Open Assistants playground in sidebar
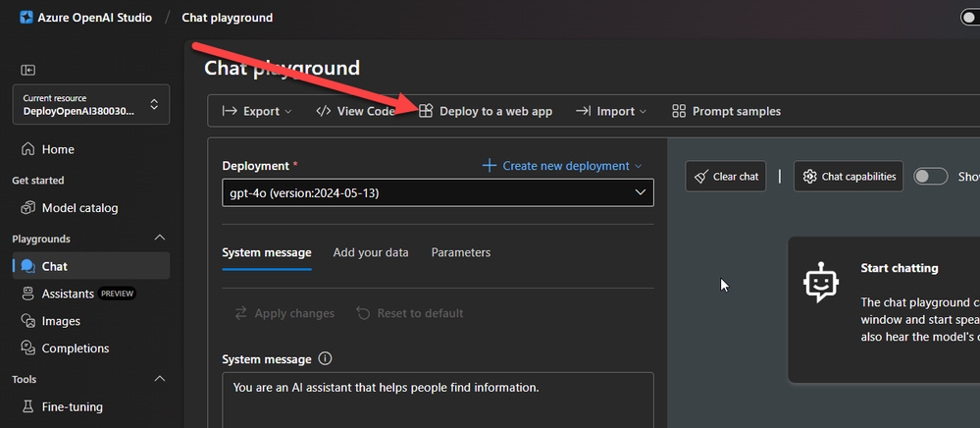The height and width of the screenshot is (428, 980). [91, 294]
